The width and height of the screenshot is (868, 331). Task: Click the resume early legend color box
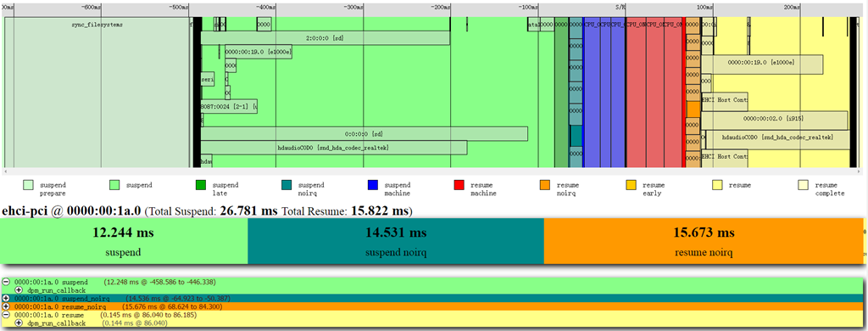pyautogui.click(x=631, y=185)
